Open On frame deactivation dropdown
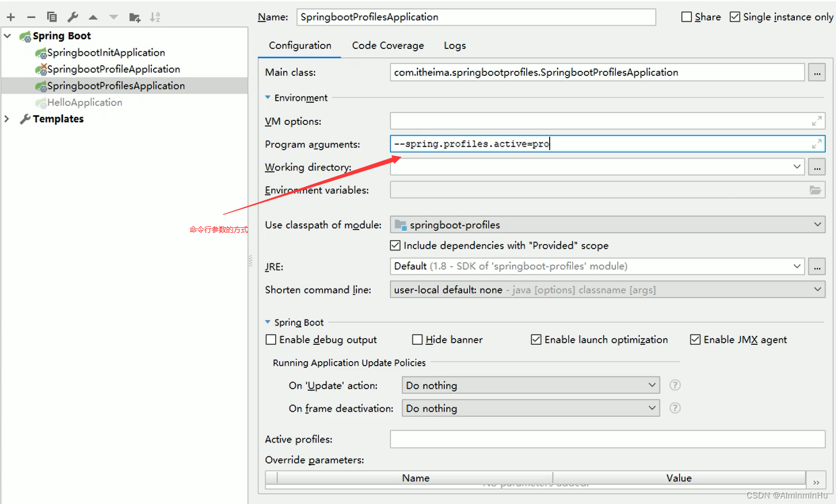 click(652, 408)
